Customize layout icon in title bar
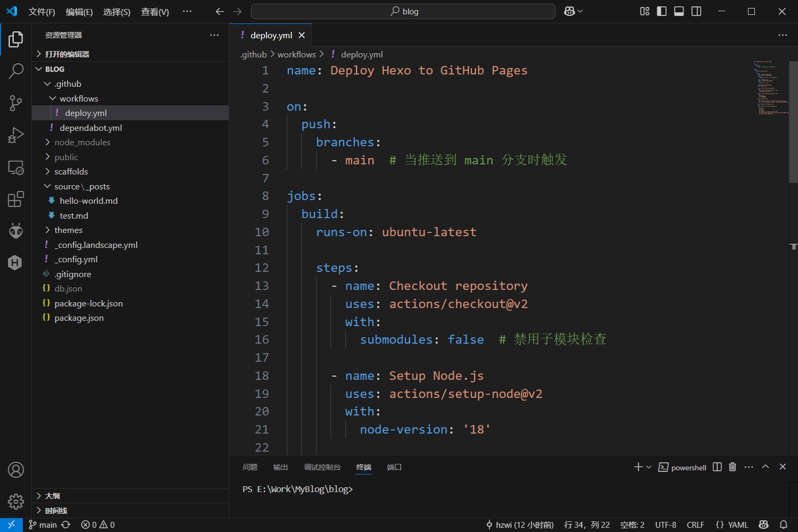The width and height of the screenshot is (798, 532). click(x=645, y=11)
